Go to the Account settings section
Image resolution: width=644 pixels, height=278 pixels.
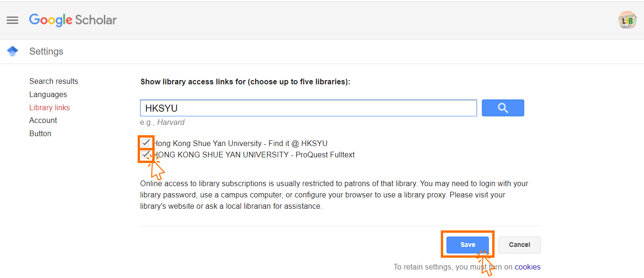pyautogui.click(x=43, y=120)
